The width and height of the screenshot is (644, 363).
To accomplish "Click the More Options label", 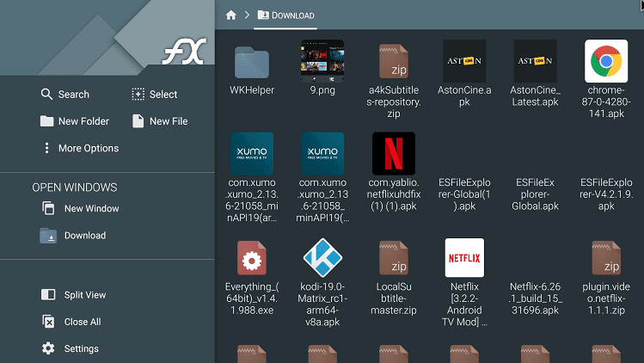I will [89, 148].
